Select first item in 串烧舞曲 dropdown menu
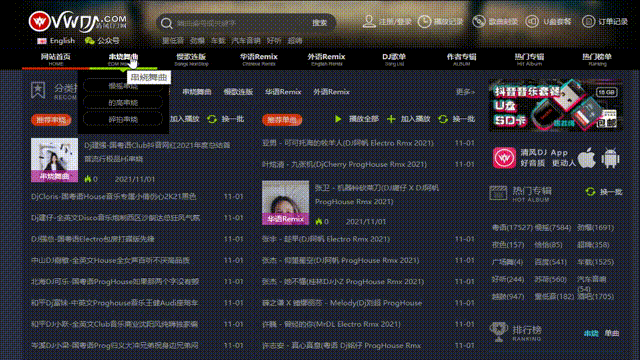Image resolution: width=640 pixels, height=360 pixels. pyautogui.click(x=123, y=86)
